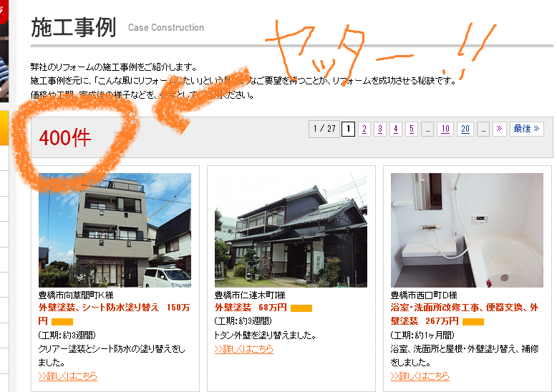Go to pagination page 5

412,129
